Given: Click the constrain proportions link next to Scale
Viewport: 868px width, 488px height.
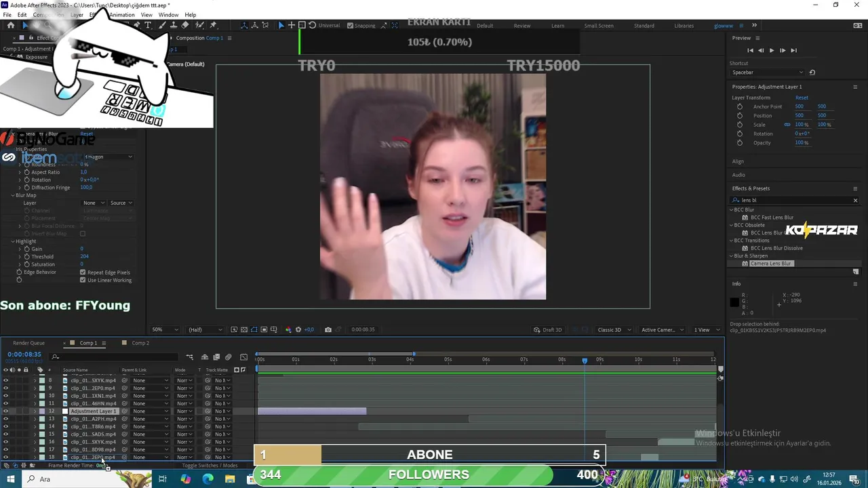Looking at the screenshot, I should [x=787, y=125].
